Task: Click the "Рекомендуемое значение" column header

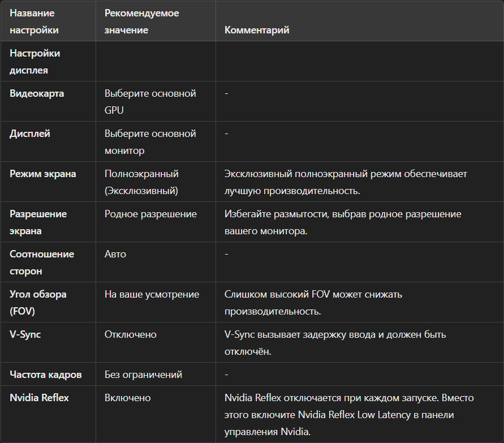Action: [141, 21]
